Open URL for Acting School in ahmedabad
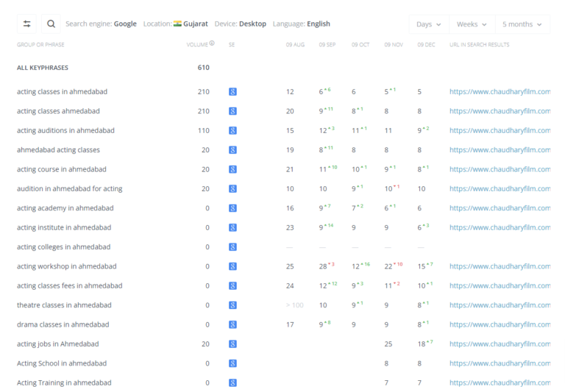This screenshot has width=565, height=392. click(500, 363)
